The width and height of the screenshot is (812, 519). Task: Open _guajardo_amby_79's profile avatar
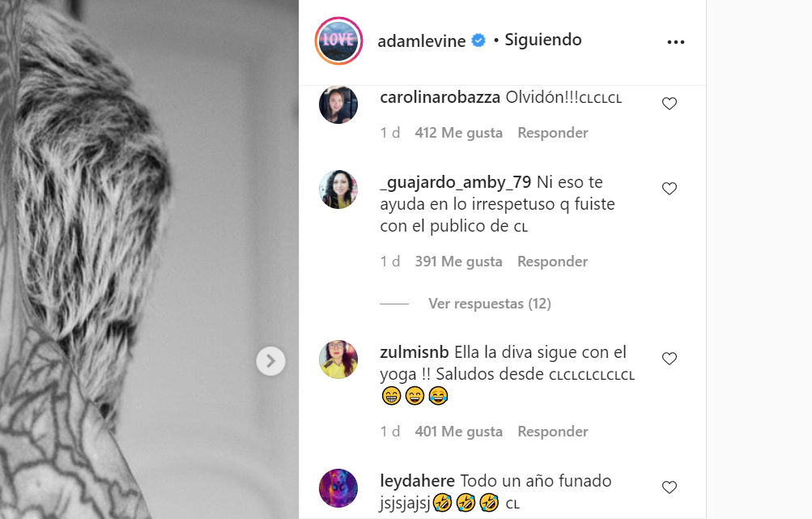tap(338, 189)
